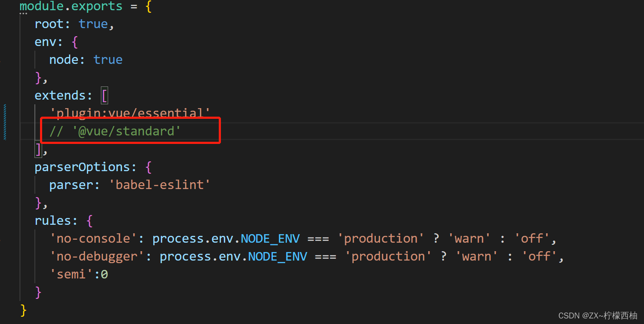Image resolution: width=644 pixels, height=324 pixels.
Task: Click the commented '@vue/standard' line
Action: (115, 131)
